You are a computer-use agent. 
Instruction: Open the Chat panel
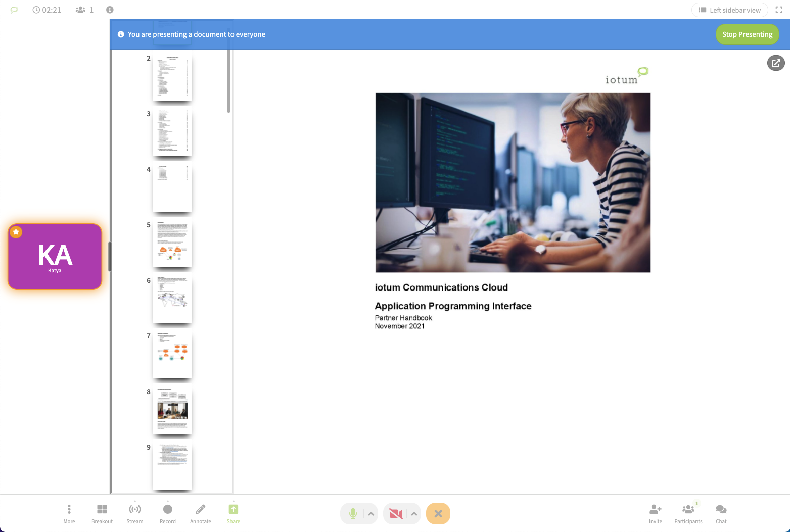721,513
